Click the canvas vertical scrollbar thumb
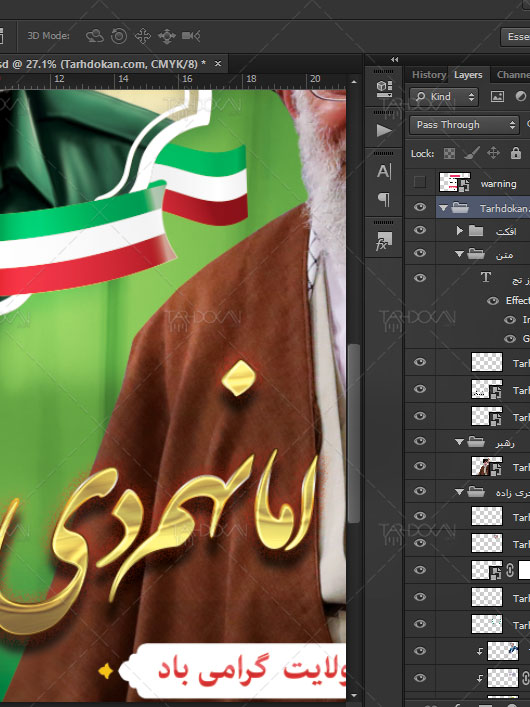530x707 pixels. [355, 433]
